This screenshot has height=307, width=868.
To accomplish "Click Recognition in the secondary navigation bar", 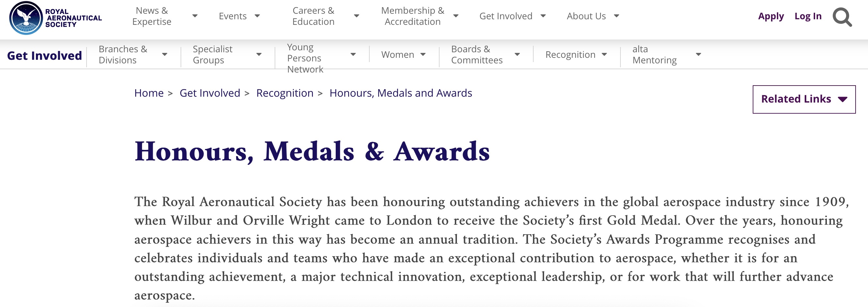I will (x=570, y=54).
